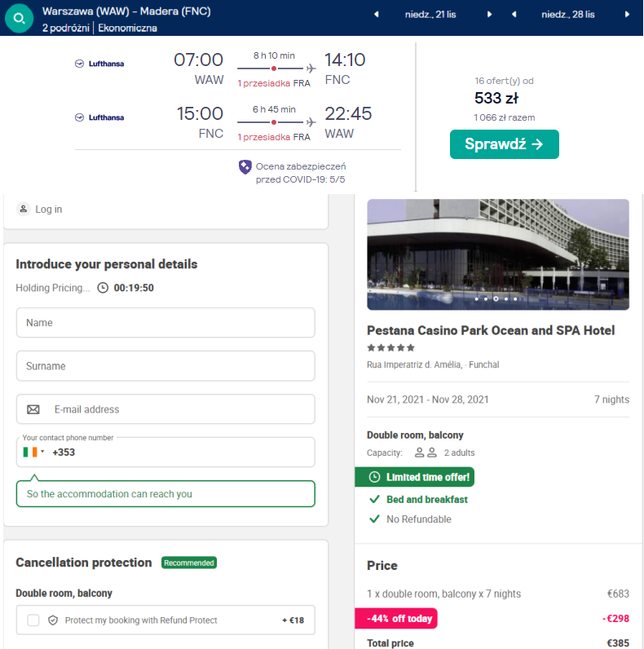Go to next return date arrow
Screen dimensions: 644x649
tap(627, 15)
